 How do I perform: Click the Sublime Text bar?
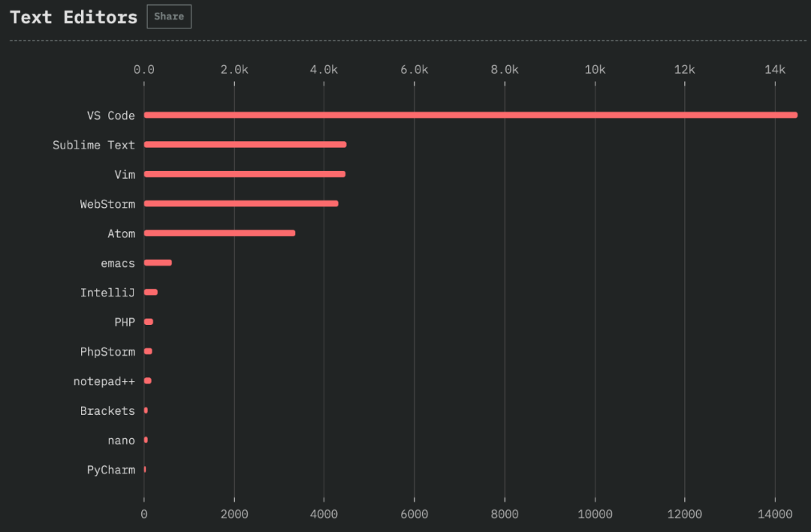coord(245,144)
